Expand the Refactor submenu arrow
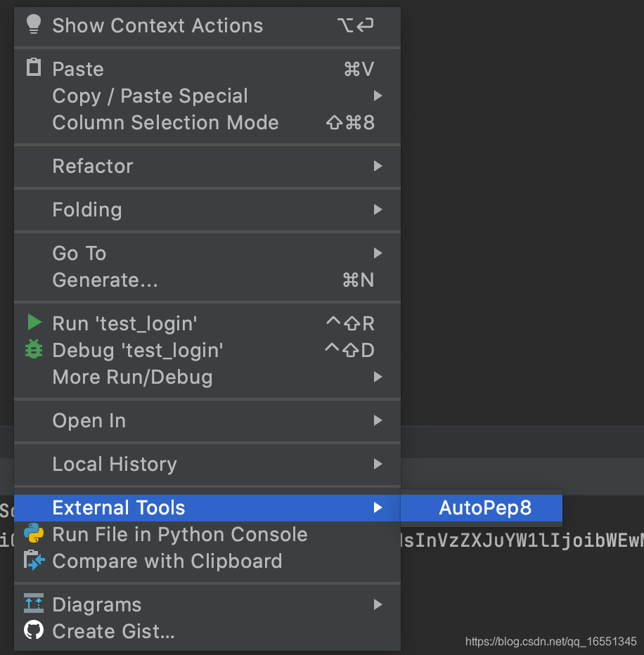 378,167
